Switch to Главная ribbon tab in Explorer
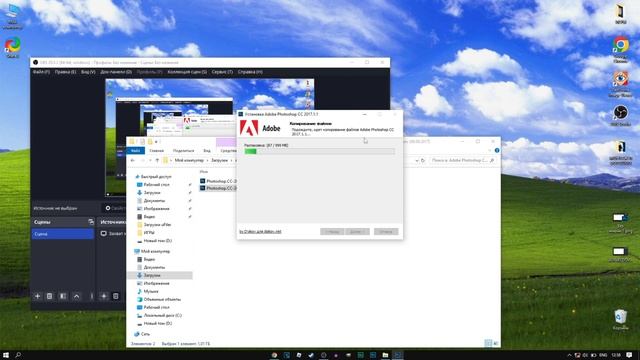The height and width of the screenshot is (360, 640). click(156, 151)
